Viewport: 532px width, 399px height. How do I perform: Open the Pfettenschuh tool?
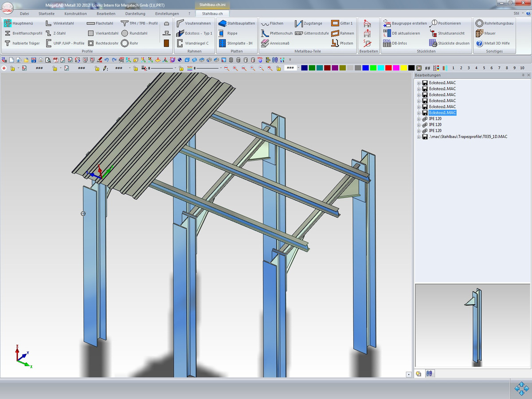pos(277,33)
